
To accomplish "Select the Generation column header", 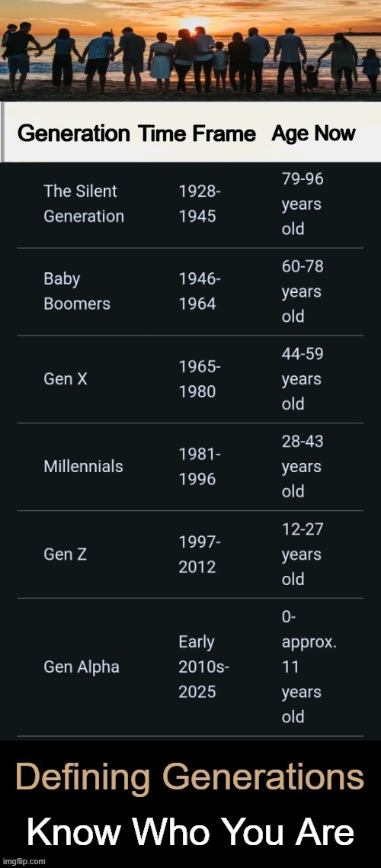I will click(x=74, y=133).
